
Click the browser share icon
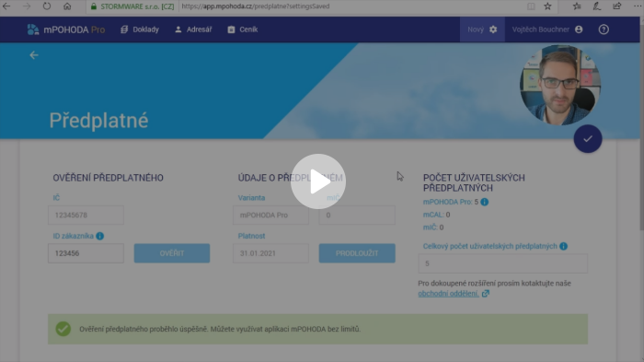[617, 6]
